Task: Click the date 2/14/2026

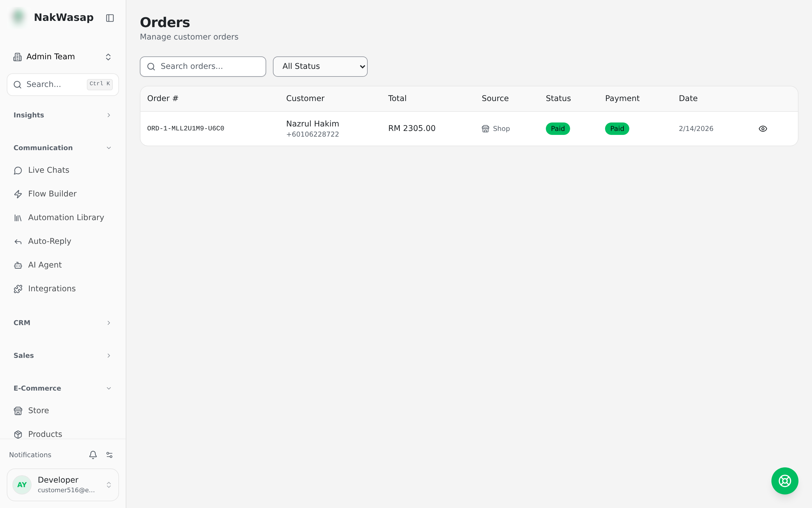Action: point(696,129)
